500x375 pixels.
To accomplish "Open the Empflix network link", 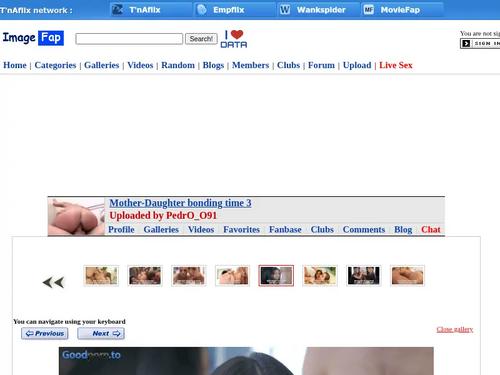I will [235, 10].
